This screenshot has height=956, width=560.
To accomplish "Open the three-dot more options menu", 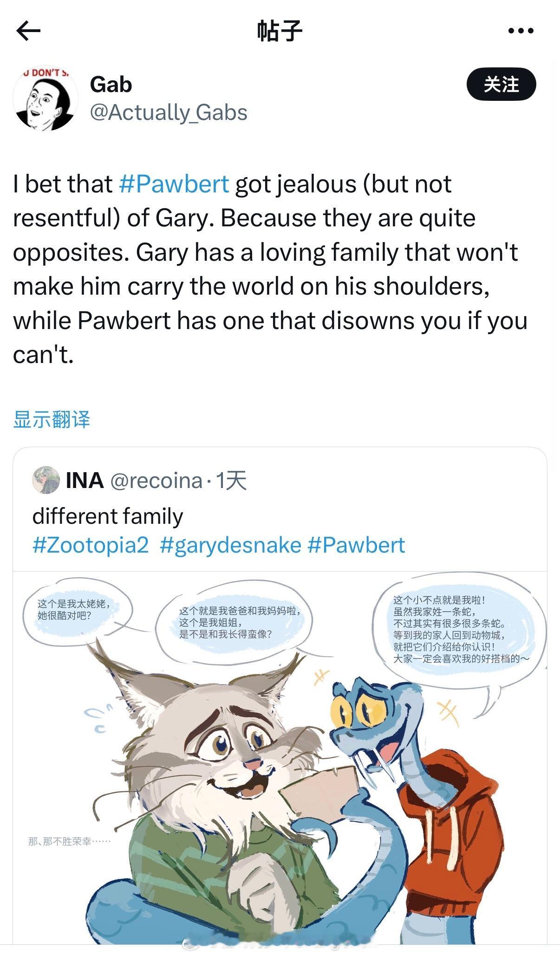I will 521,31.
